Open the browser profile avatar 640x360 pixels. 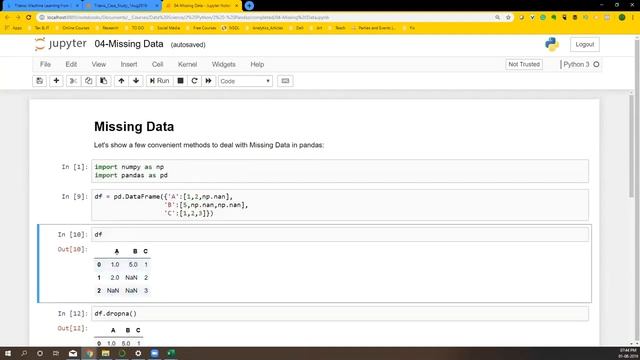tap(622, 18)
